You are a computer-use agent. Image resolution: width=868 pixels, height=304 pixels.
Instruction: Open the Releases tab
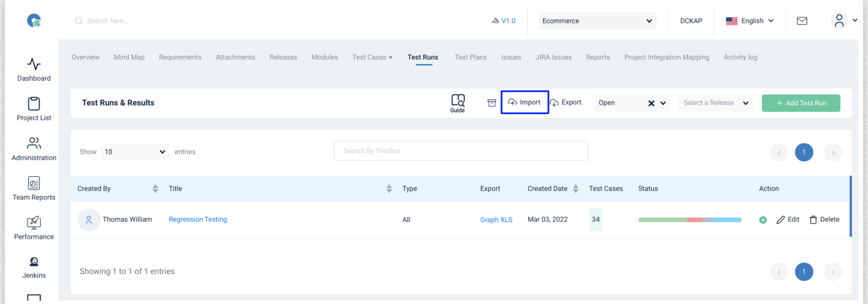pos(283,57)
